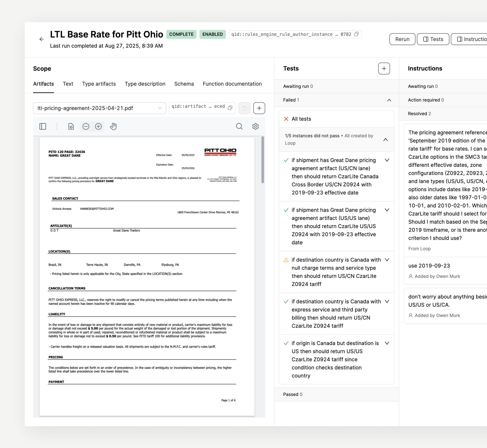Click the Rerun button
This screenshot has height=448, width=487.
click(402, 39)
